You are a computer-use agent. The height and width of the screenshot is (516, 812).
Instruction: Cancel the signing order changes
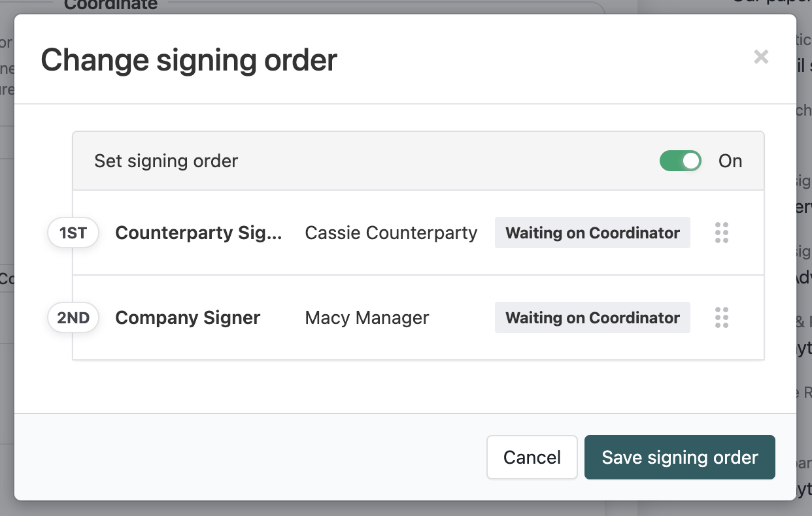[532, 457]
